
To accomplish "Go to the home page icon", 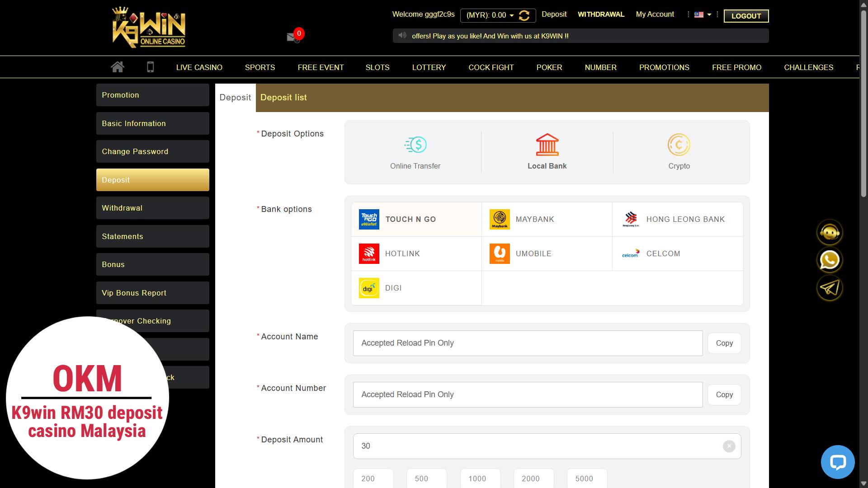I will click(x=118, y=67).
